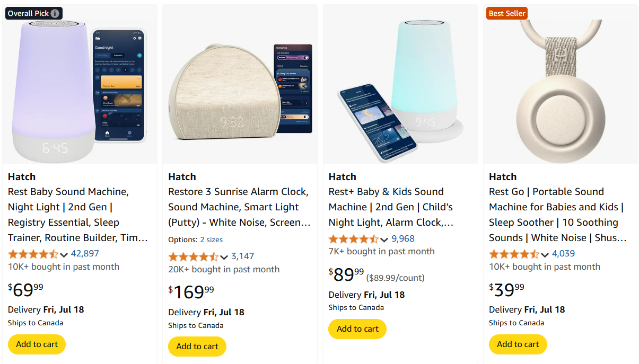Open the 42,897 reviews link
This screenshot has height=364, width=639.
(85, 254)
